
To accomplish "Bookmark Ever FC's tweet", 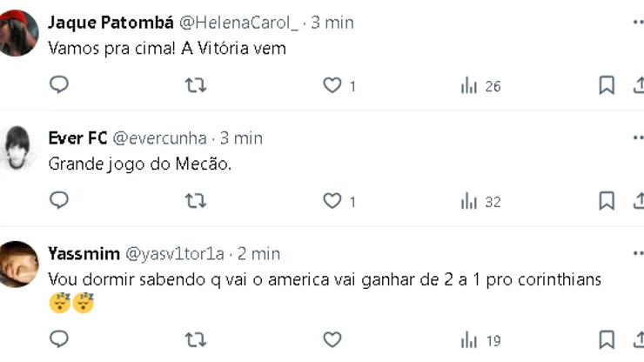I will [x=607, y=201].
